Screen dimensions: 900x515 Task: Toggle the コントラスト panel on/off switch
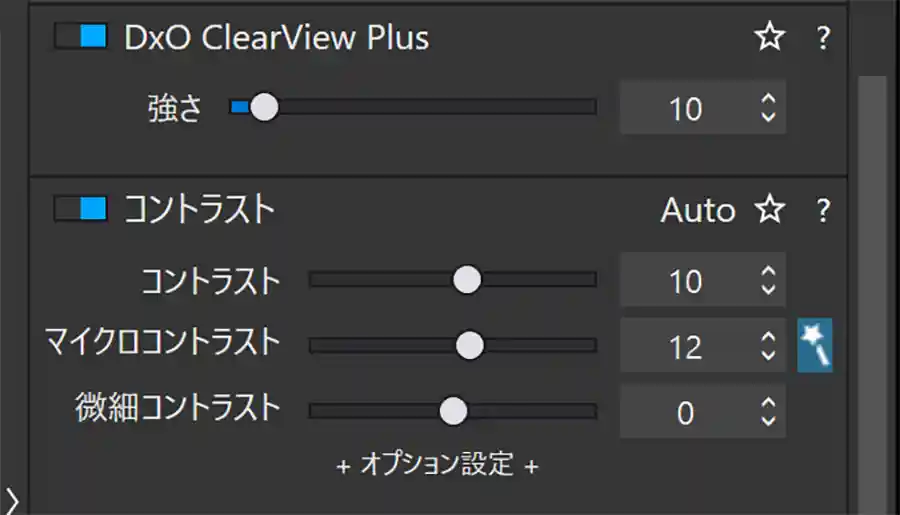(81, 209)
